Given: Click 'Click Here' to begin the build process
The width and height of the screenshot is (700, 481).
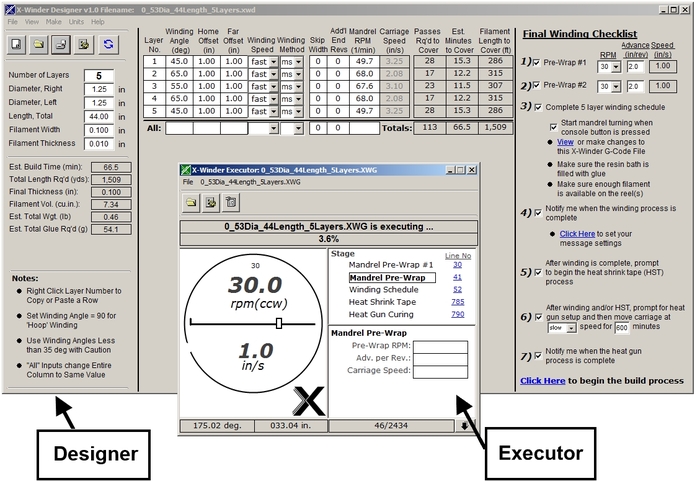Looking at the screenshot, I should coord(542,381).
